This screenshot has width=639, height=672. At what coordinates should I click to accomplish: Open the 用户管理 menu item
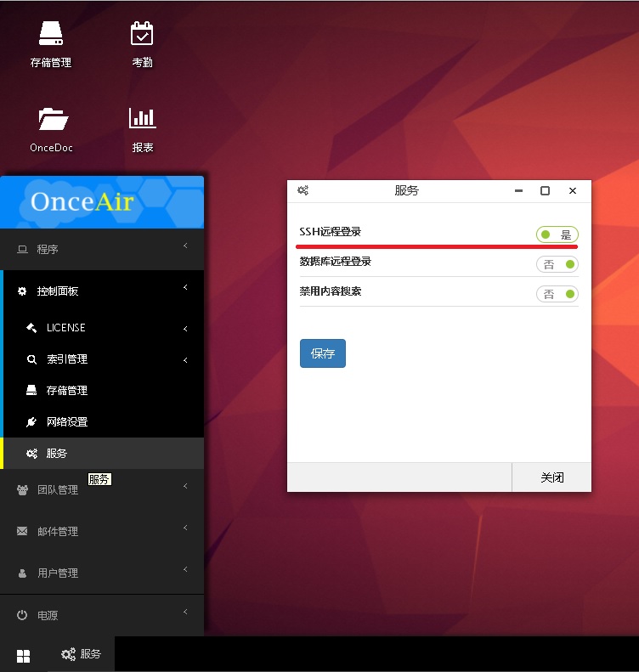102,573
